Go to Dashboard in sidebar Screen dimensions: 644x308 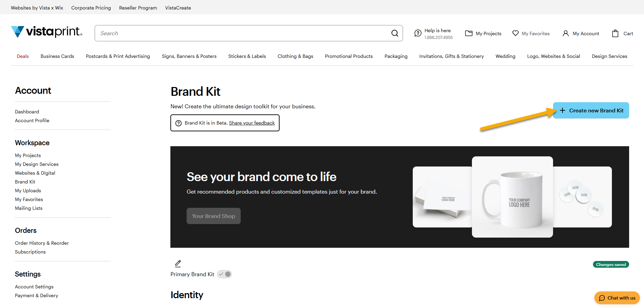pos(27,112)
